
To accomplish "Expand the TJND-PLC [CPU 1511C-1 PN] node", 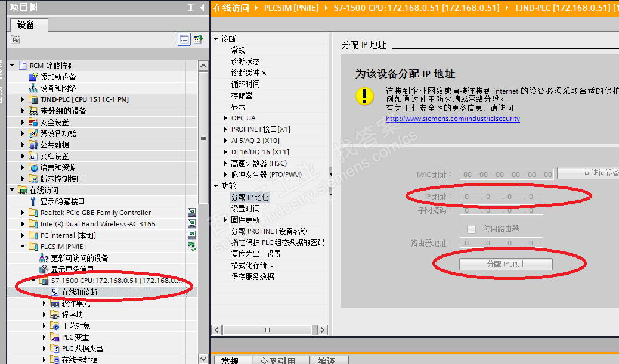I will point(23,99).
